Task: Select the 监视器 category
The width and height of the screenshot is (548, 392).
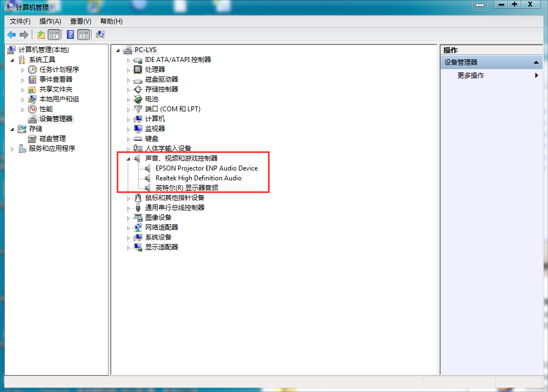Action: pos(155,129)
